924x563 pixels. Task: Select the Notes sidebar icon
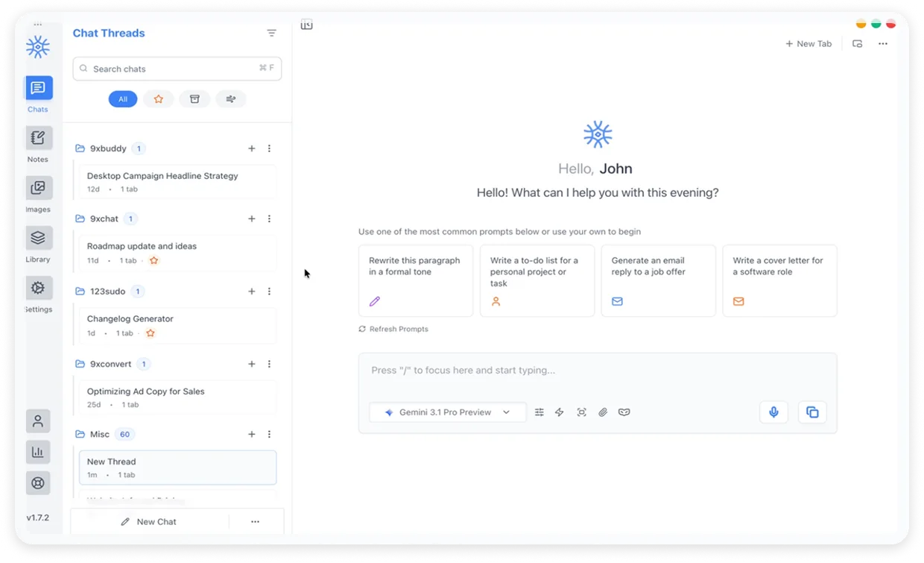pyautogui.click(x=38, y=137)
